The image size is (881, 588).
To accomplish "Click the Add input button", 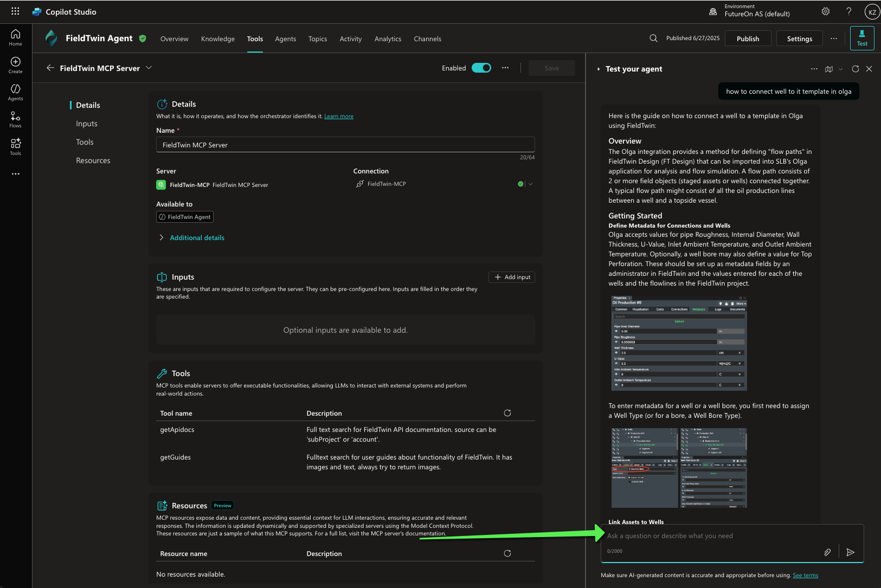I will pyautogui.click(x=512, y=277).
